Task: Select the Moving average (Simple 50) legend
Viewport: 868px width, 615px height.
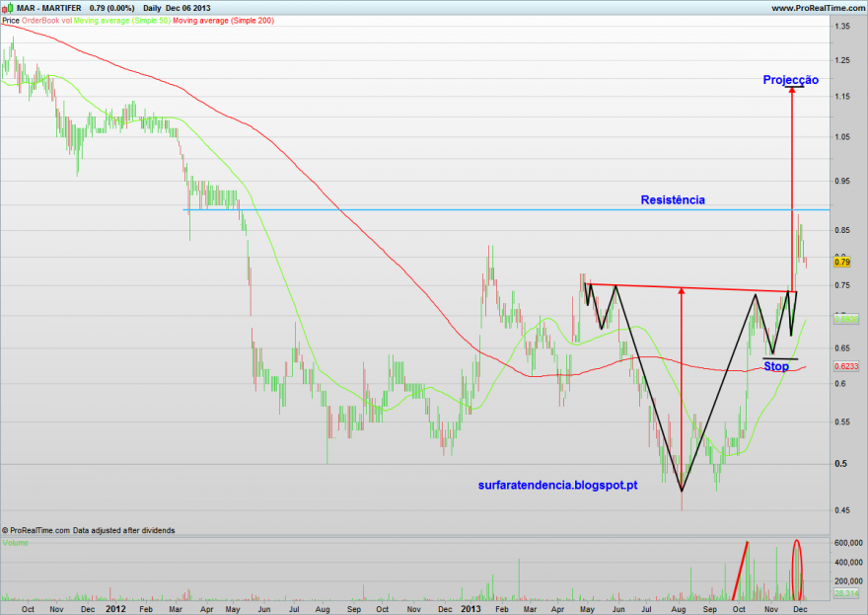Action: click(121, 21)
